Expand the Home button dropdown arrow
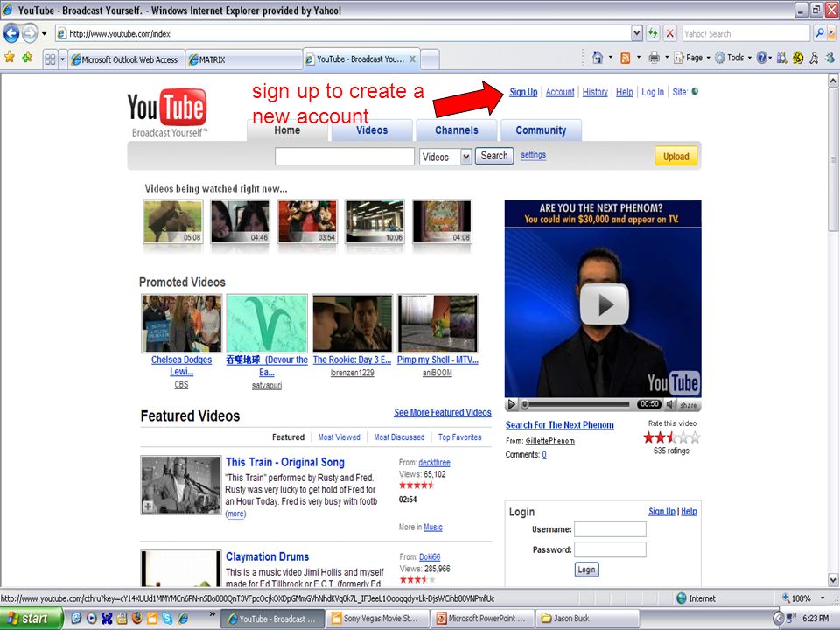Image resolution: width=840 pixels, height=630 pixels. [x=611, y=58]
